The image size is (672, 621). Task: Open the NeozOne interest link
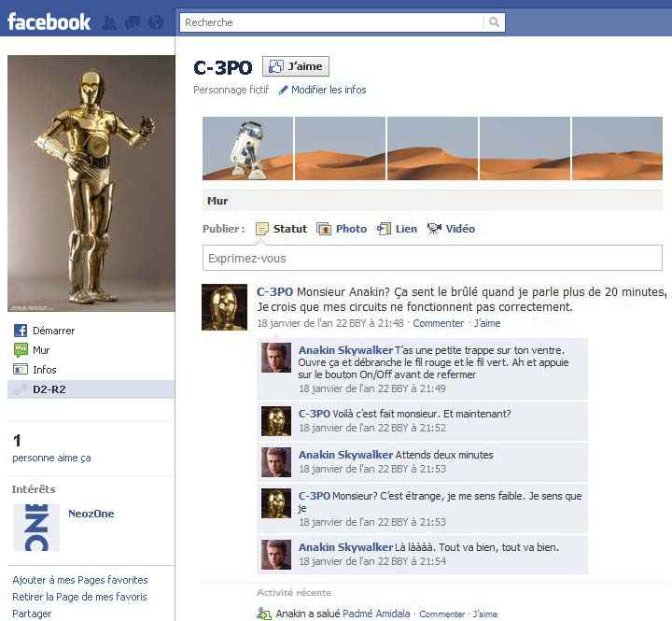[x=91, y=514]
